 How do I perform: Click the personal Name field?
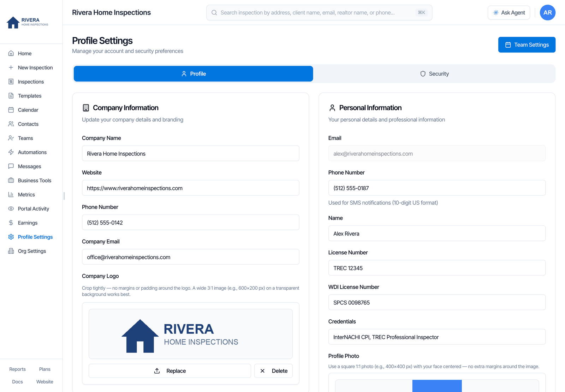(x=437, y=234)
